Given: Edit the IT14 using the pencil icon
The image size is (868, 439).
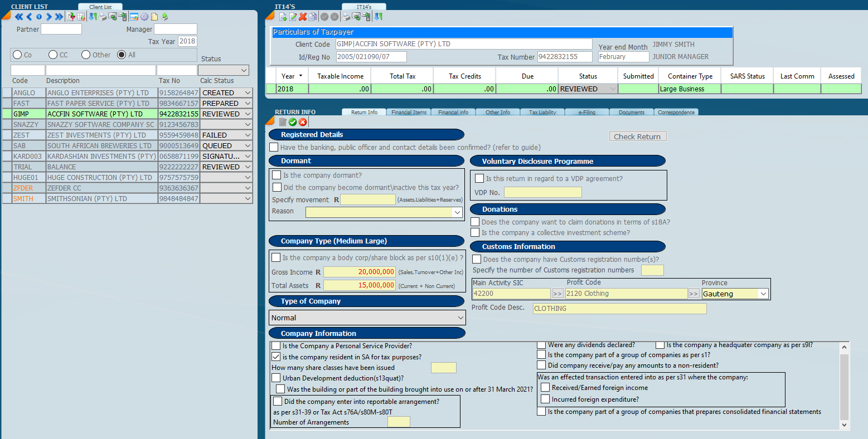Looking at the screenshot, I should click(293, 17).
